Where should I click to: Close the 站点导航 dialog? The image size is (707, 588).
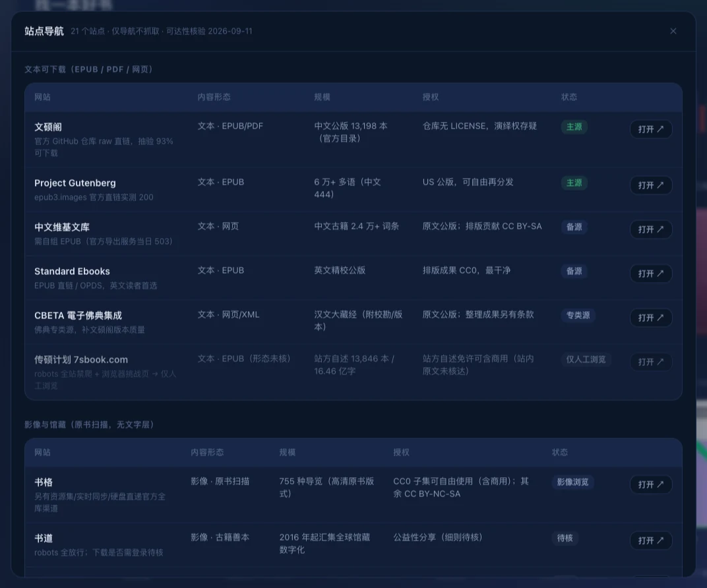[673, 31]
